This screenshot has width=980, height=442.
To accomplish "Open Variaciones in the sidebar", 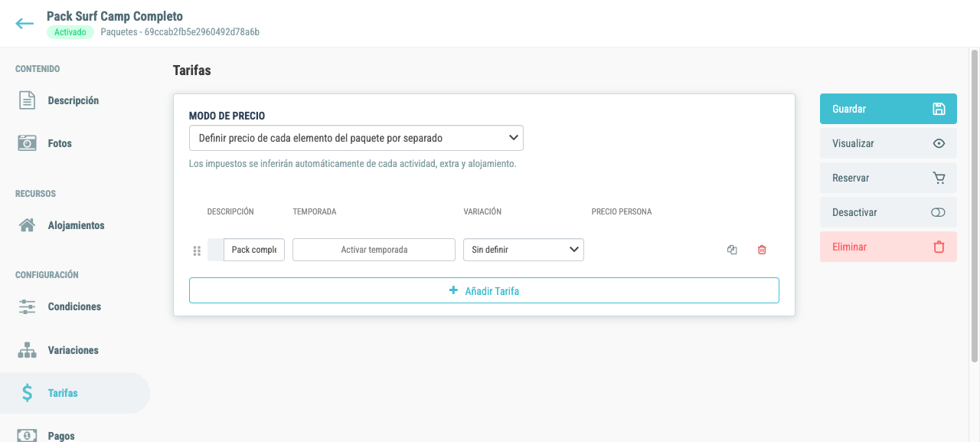I will pyautogui.click(x=75, y=350).
